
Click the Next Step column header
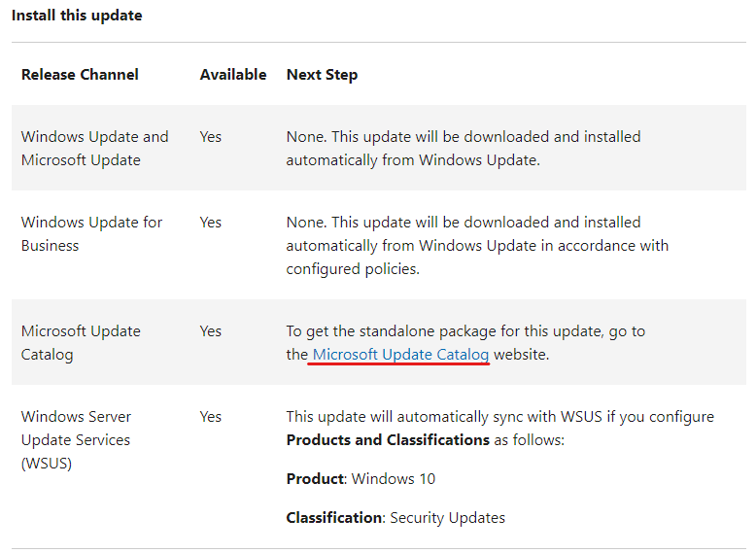[x=322, y=75]
